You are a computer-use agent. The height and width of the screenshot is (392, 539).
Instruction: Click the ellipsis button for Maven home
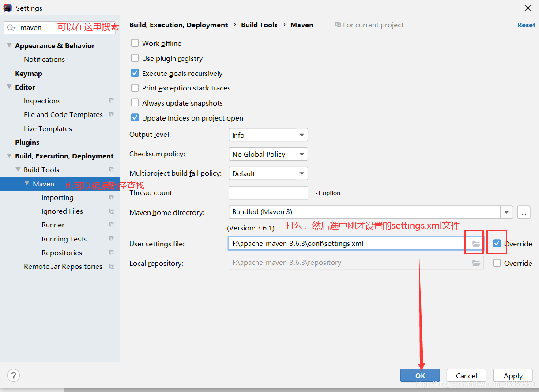524,212
